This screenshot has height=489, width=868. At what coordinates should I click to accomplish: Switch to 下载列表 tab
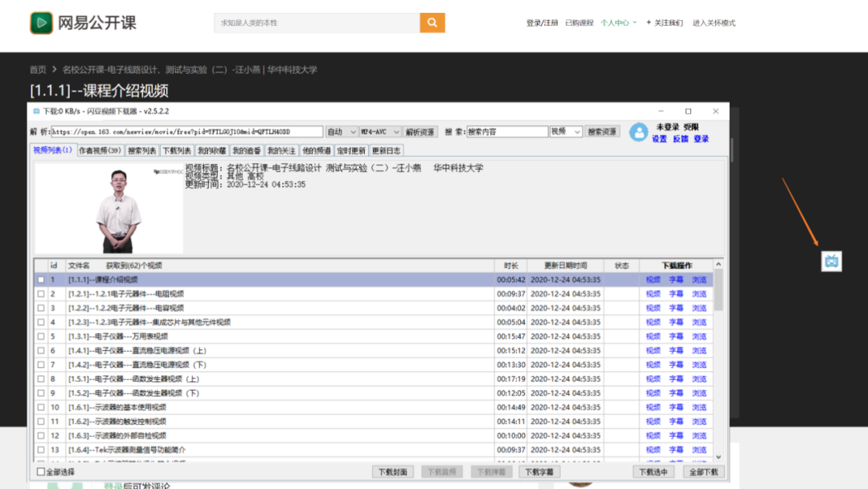pos(177,150)
